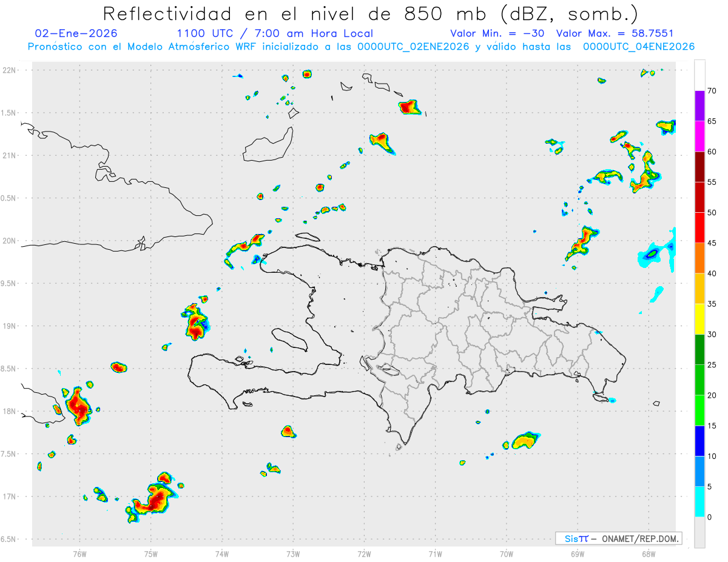Viewport: 728px width, 562px height.
Task: Click the gray below-0 colorbar segment
Action: pos(700,532)
